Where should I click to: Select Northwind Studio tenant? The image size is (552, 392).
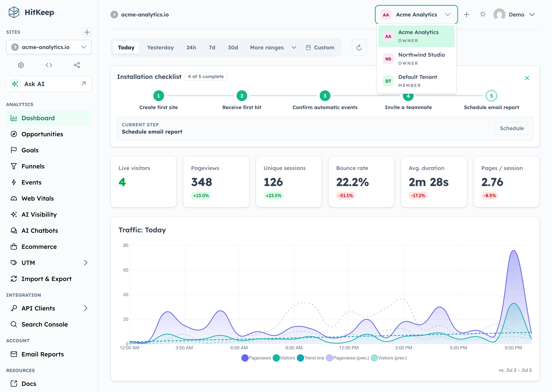(416, 59)
